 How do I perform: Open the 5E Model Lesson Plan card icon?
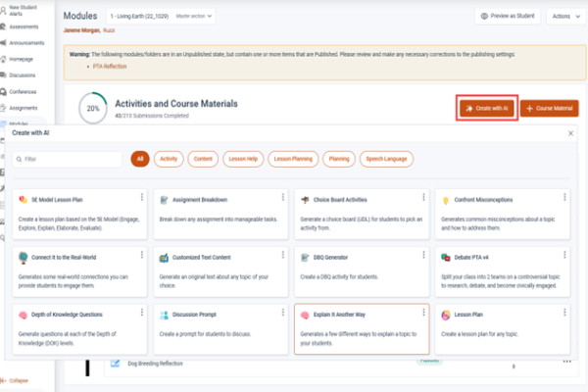[23, 200]
